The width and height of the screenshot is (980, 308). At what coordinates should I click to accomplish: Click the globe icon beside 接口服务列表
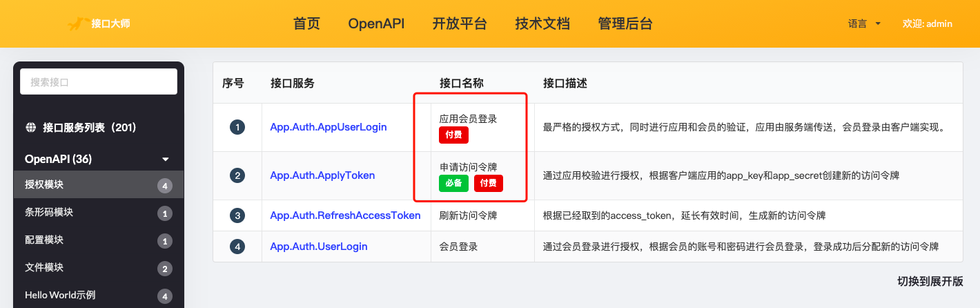tap(30, 127)
